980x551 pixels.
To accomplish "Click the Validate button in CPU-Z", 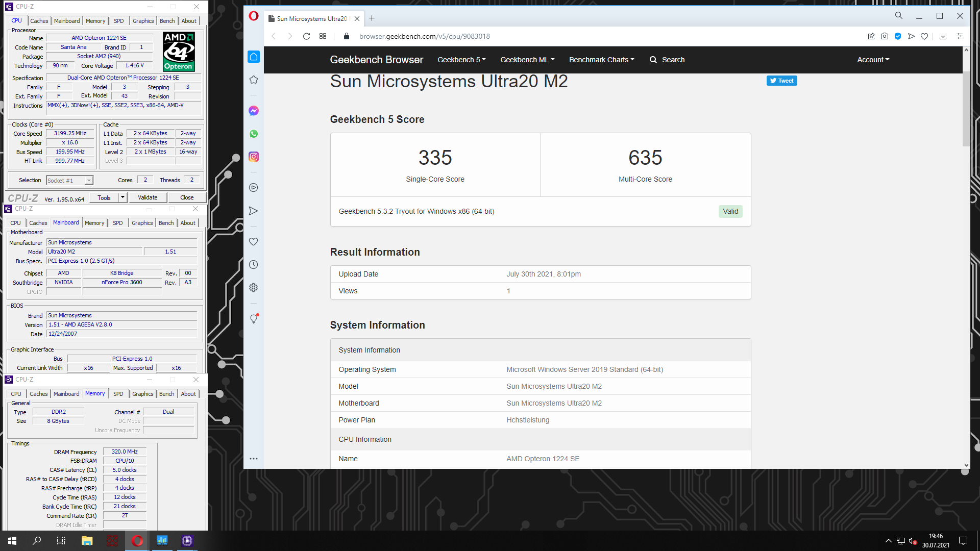I will coord(148,197).
